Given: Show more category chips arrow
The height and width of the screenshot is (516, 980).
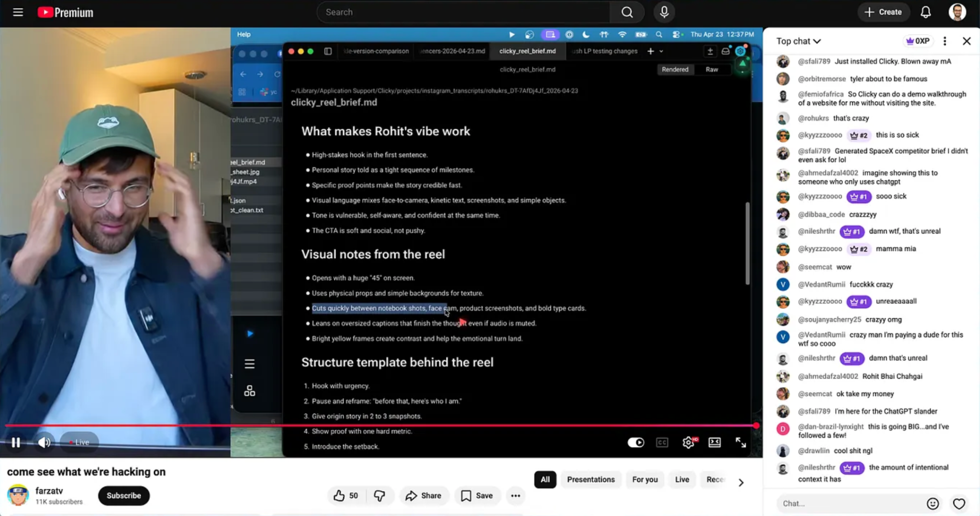Looking at the screenshot, I should click(741, 482).
